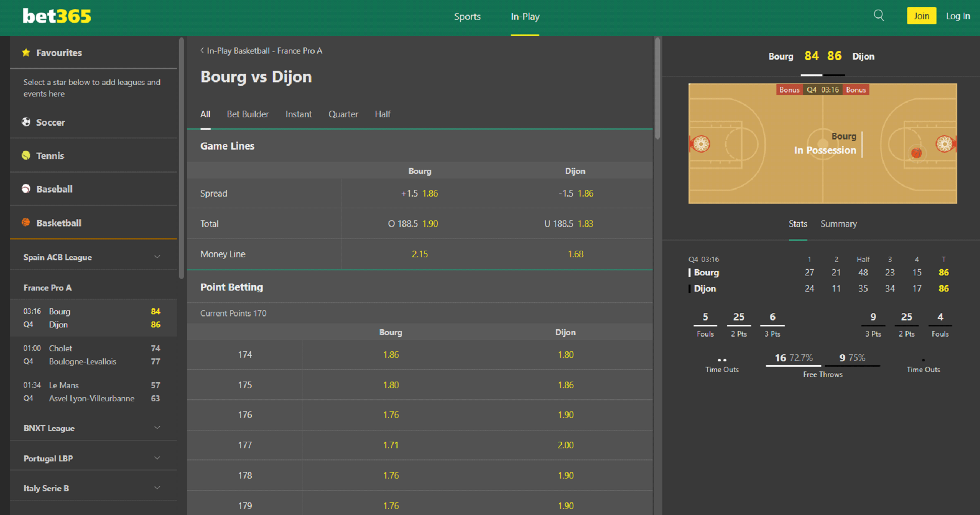Click the Dijon free throws 75% bar
This screenshot has width=980, height=515.
[x=852, y=365]
